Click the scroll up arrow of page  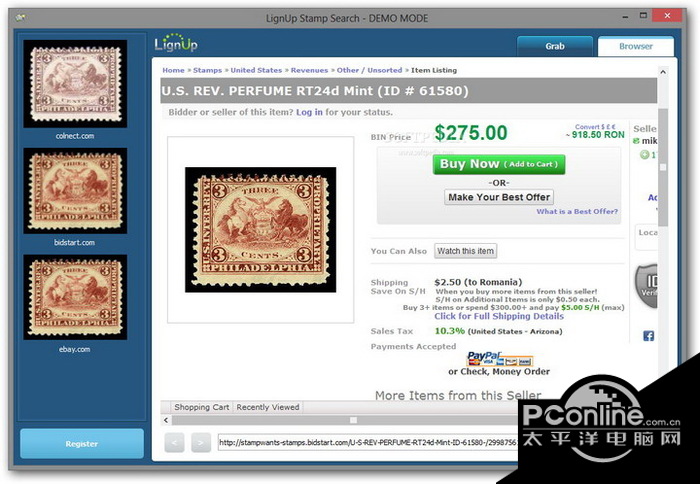(x=663, y=72)
